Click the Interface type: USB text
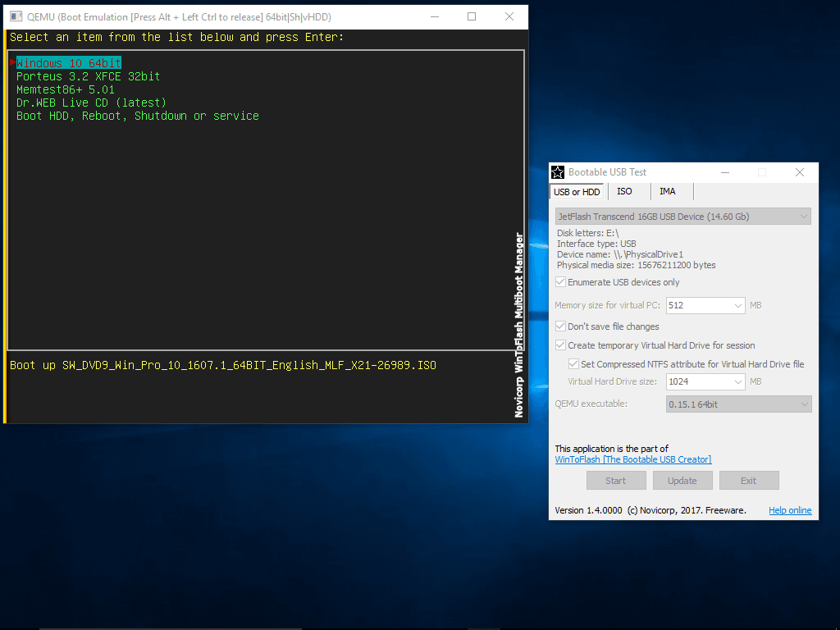Viewport: 840px width, 630px height. coord(596,244)
